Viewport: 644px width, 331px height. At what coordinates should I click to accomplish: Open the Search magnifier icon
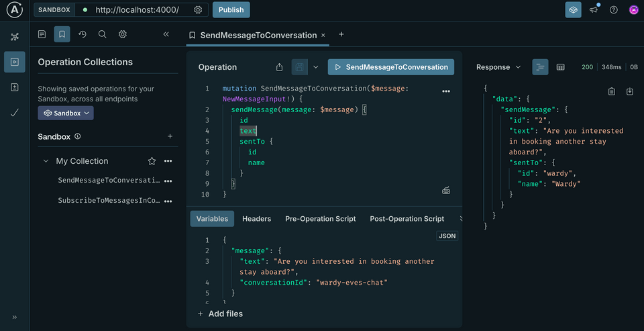102,34
